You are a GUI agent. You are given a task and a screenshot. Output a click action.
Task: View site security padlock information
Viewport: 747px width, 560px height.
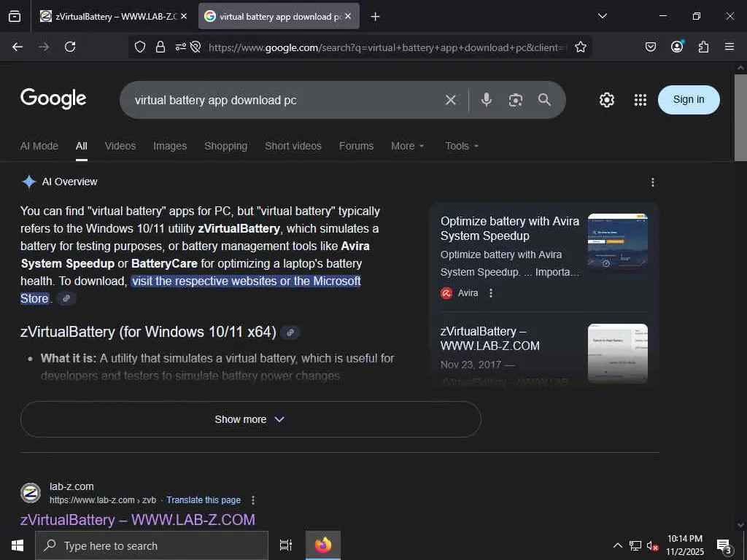click(x=160, y=47)
